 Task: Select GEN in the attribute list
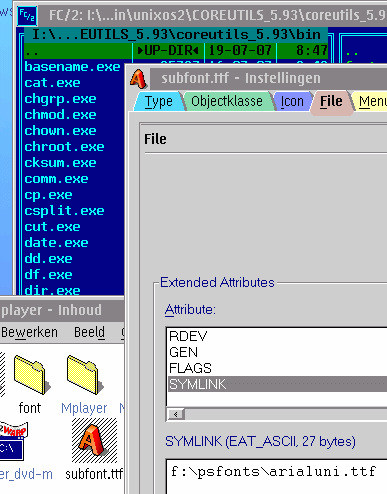[x=276, y=352]
